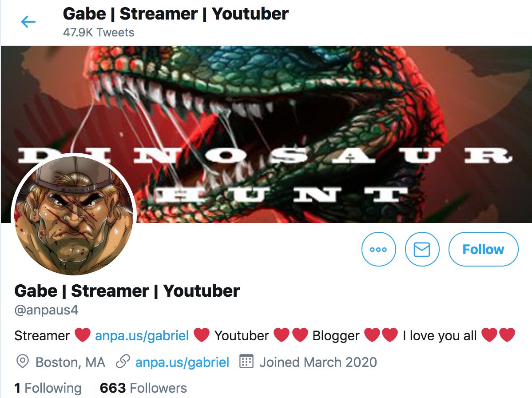Open anpa.us/gabriel link inside the bio text
This screenshot has width=532, height=398.
(x=142, y=335)
